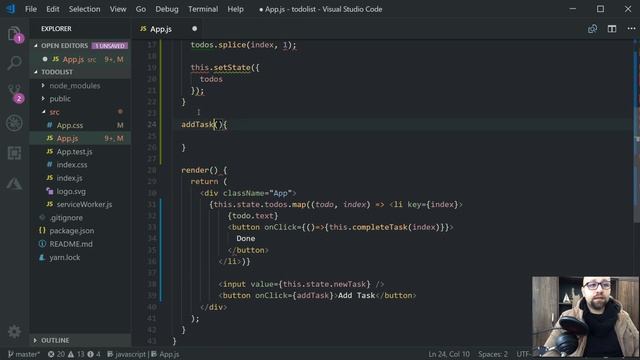Image resolution: width=640 pixels, height=360 pixels.
Task: Open the View menu
Action: tap(118, 9)
